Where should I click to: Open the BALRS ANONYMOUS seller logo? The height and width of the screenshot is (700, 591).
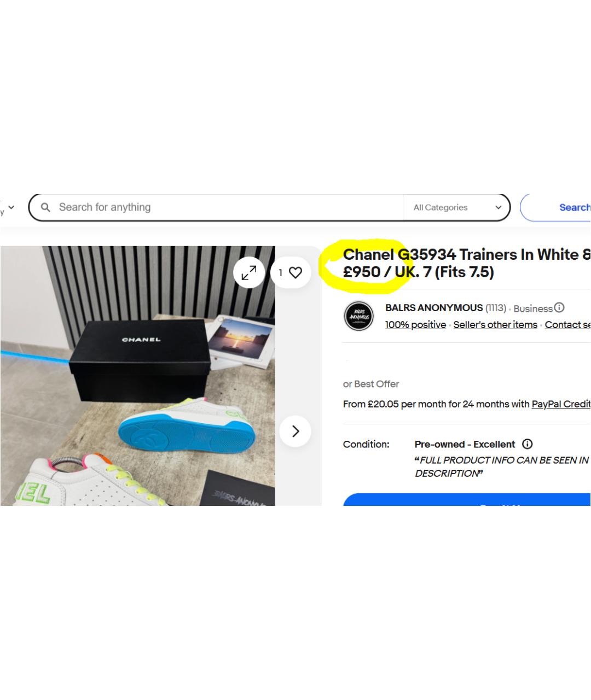point(359,316)
